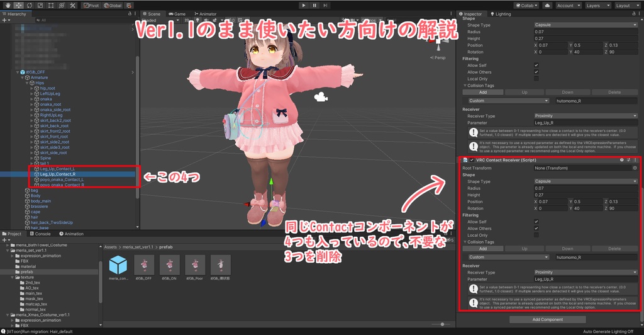Click the Root Transform object picker circle
The width and height of the screenshot is (644, 335).
point(635,168)
